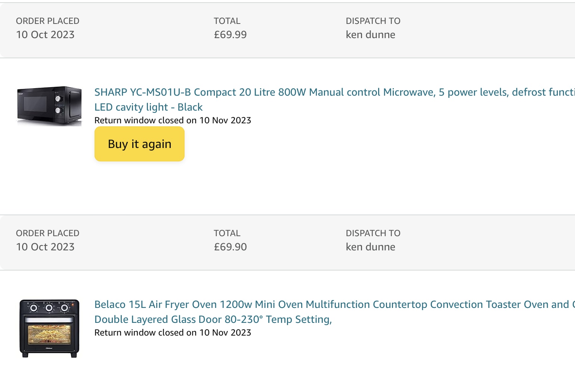Click the TOTAL label above £69.99
This screenshot has height=392, width=575.
pos(227,21)
